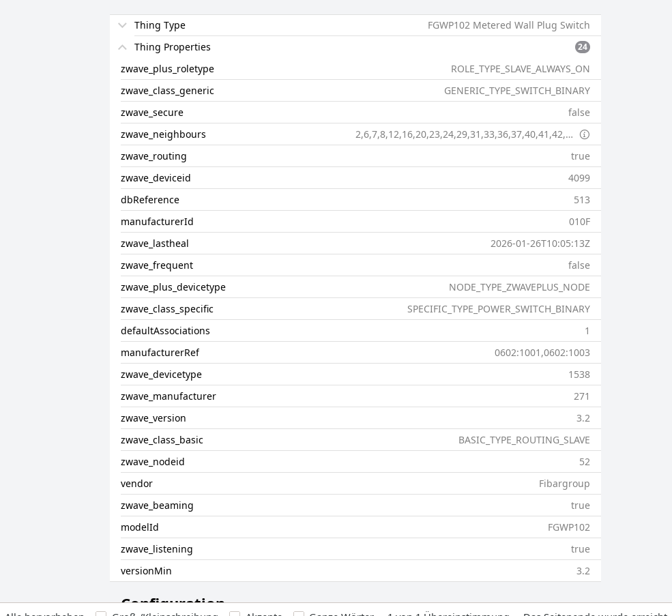672x616 pixels.
Task: Click the modelId property label
Action: [140, 527]
